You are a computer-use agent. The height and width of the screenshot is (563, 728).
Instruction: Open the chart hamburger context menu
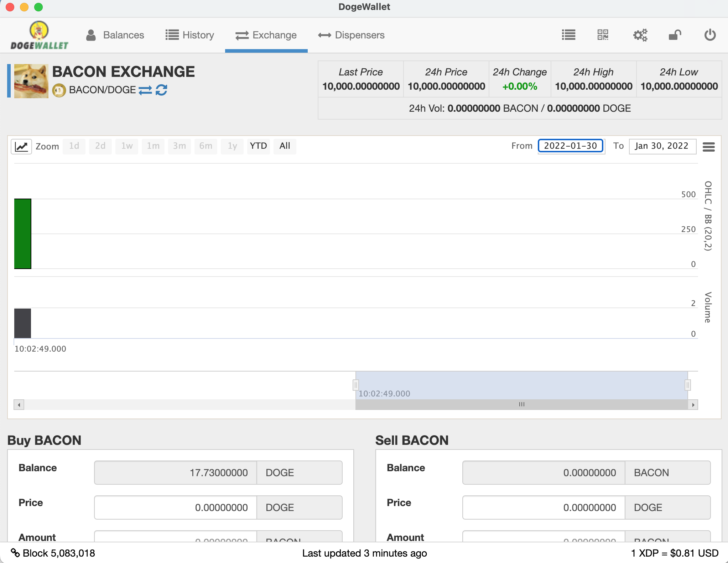pyautogui.click(x=708, y=147)
